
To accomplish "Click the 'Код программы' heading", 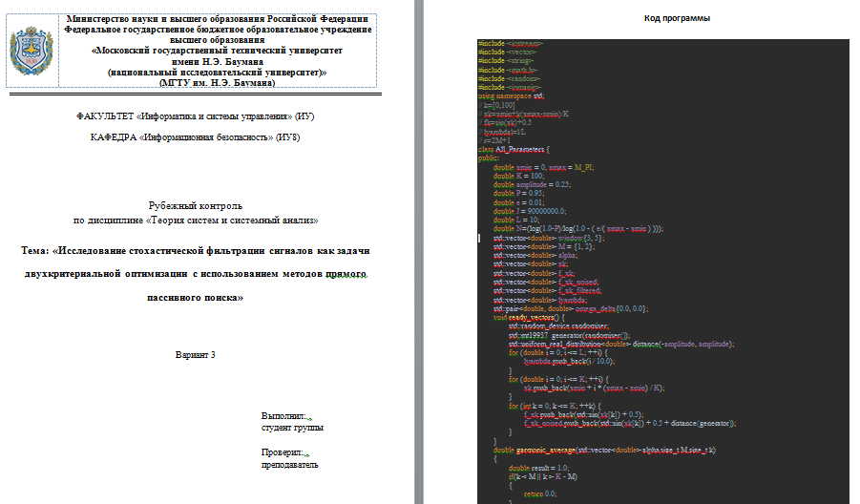I will (677, 18).
